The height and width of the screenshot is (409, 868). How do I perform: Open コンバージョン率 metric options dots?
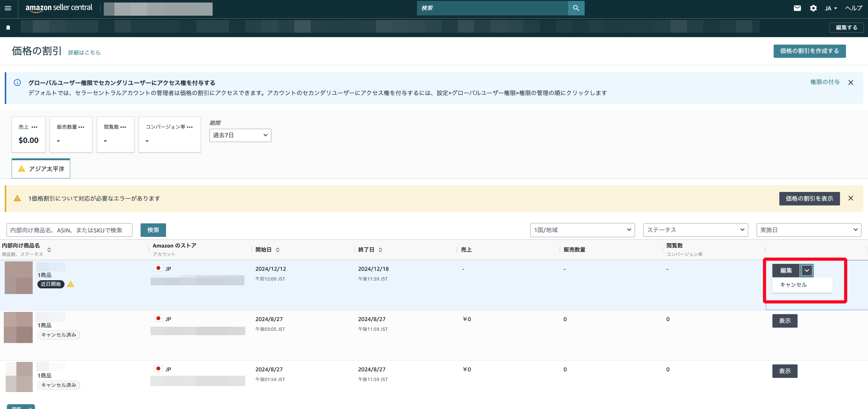(x=190, y=127)
